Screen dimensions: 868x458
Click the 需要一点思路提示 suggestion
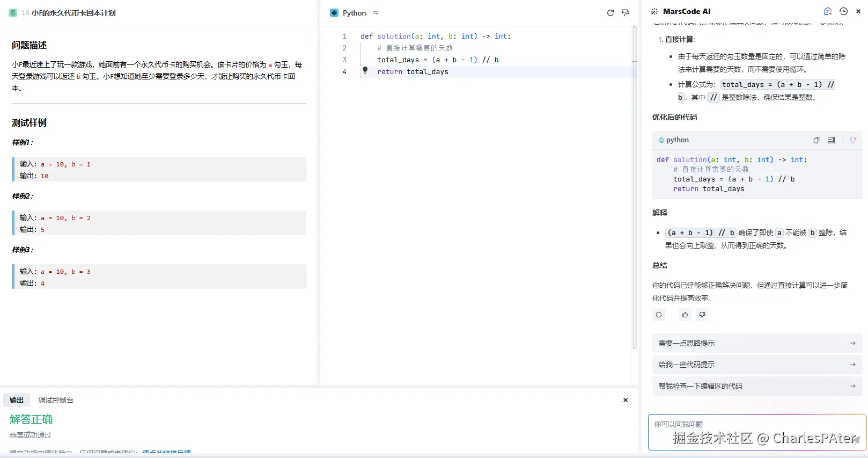coord(757,343)
